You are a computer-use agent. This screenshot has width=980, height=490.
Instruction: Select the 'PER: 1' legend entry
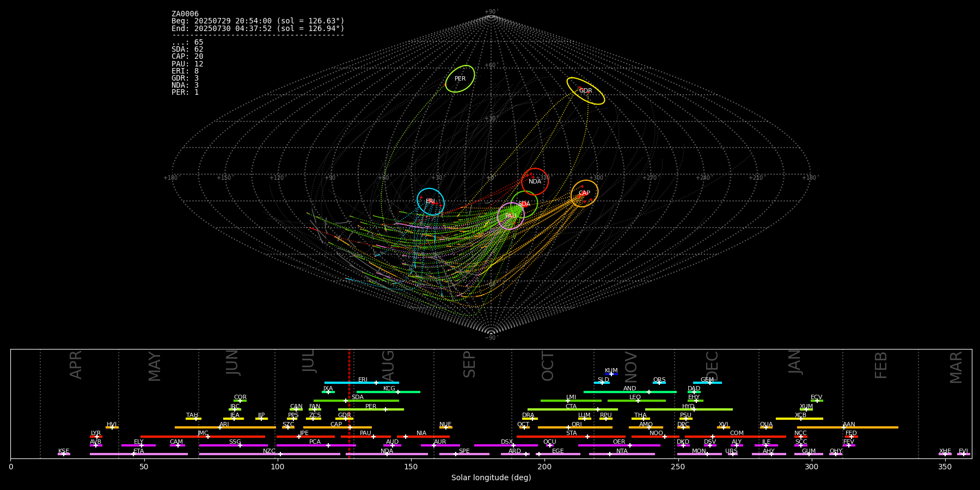click(x=185, y=93)
